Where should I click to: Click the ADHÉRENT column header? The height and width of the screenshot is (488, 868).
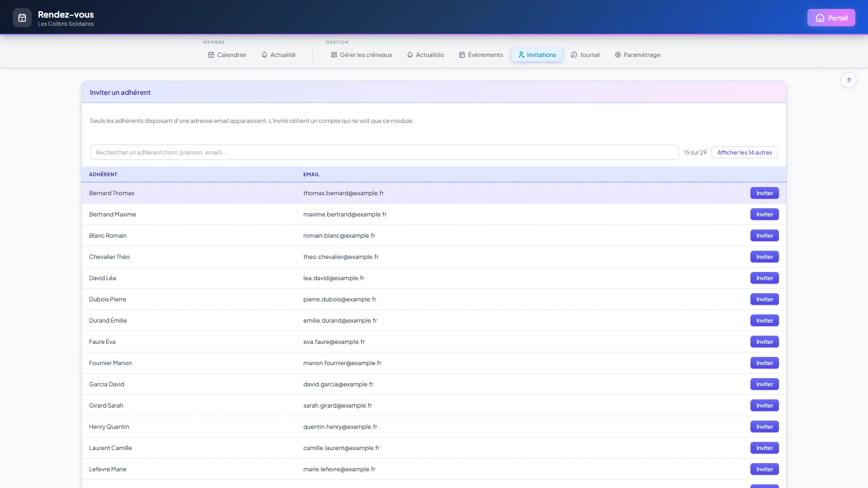[x=103, y=174]
